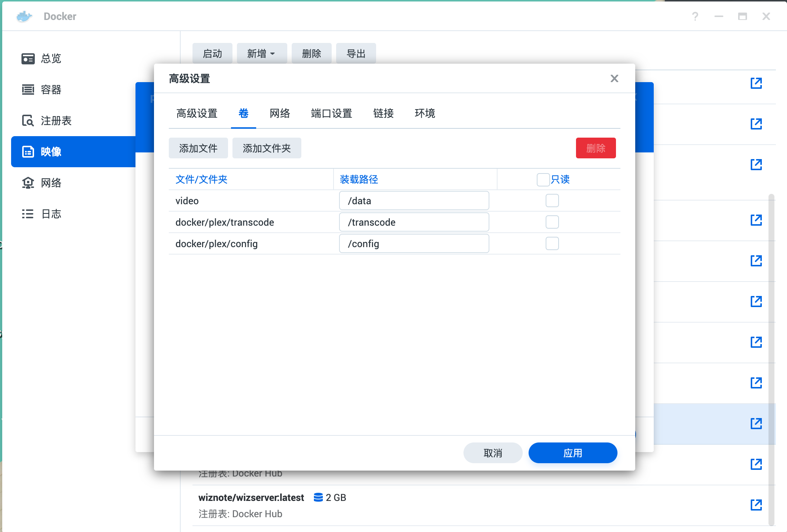Image resolution: width=787 pixels, height=532 pixels.
Task: Toggle the read-only (只读) header checkbox
Action: coord(543,179)
